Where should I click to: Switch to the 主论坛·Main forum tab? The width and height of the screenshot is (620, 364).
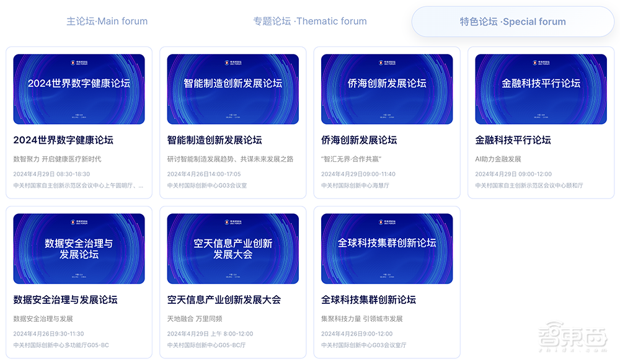point(106,20)
